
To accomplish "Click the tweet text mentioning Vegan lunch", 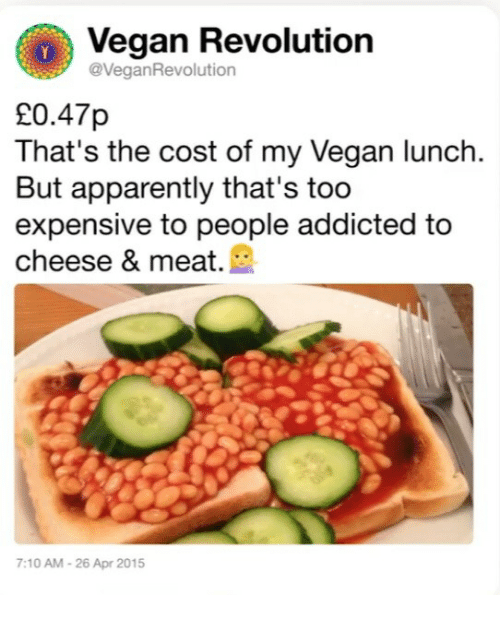I will pyautogui.click(x=249, y=152).
